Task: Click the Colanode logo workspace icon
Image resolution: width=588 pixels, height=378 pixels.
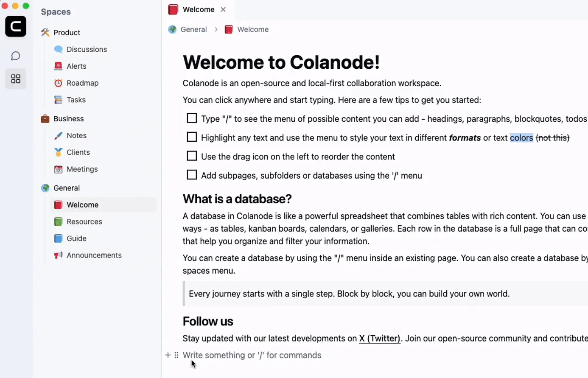Action: 16,26
